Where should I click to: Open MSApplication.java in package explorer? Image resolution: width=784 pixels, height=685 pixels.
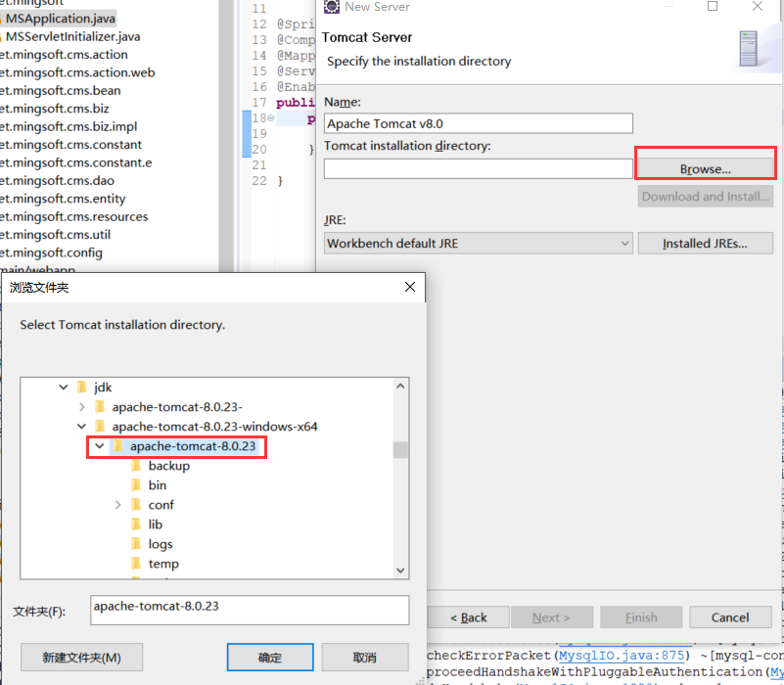pos(61,19)
